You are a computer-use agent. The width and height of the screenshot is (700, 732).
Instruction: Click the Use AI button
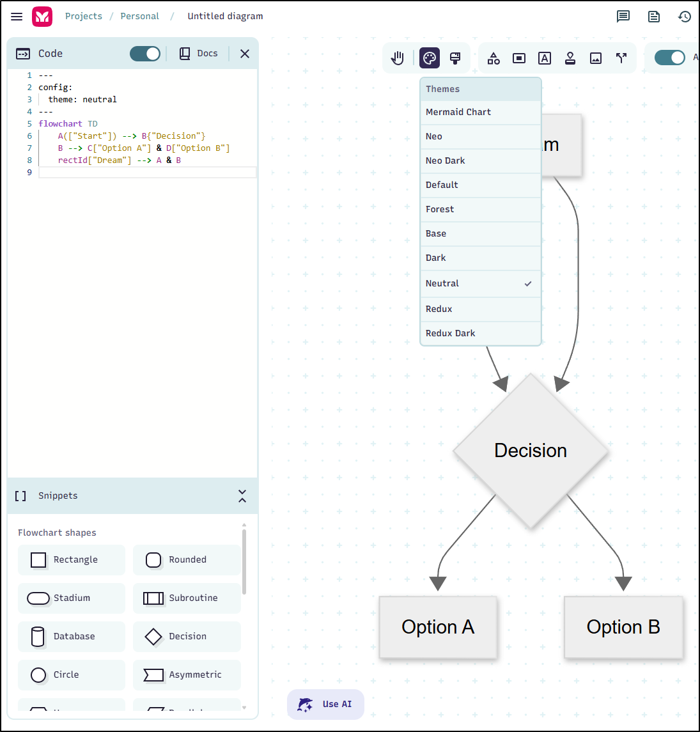pos(325,704)
